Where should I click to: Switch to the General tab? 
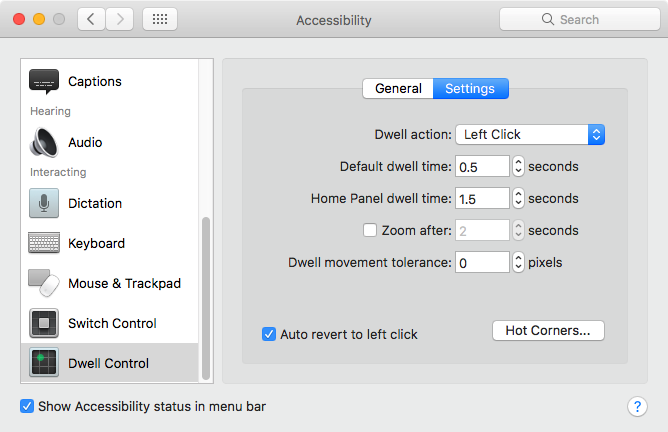pos(398,88)
